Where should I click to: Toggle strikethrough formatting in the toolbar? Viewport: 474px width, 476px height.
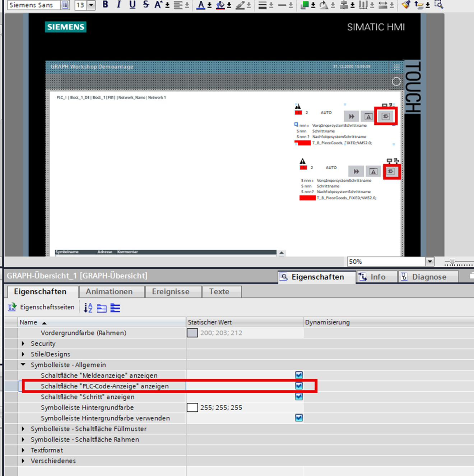[x=145, y=4]
